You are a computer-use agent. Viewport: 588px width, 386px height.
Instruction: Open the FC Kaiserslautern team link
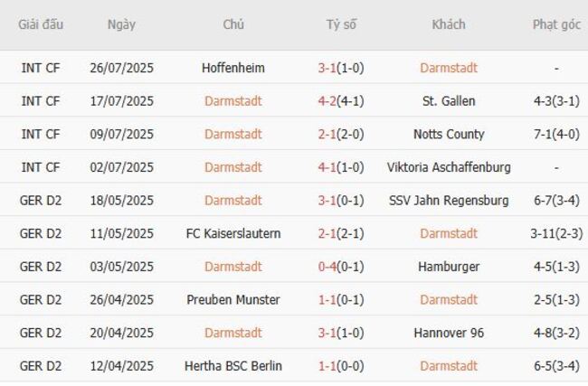(232, 233)
